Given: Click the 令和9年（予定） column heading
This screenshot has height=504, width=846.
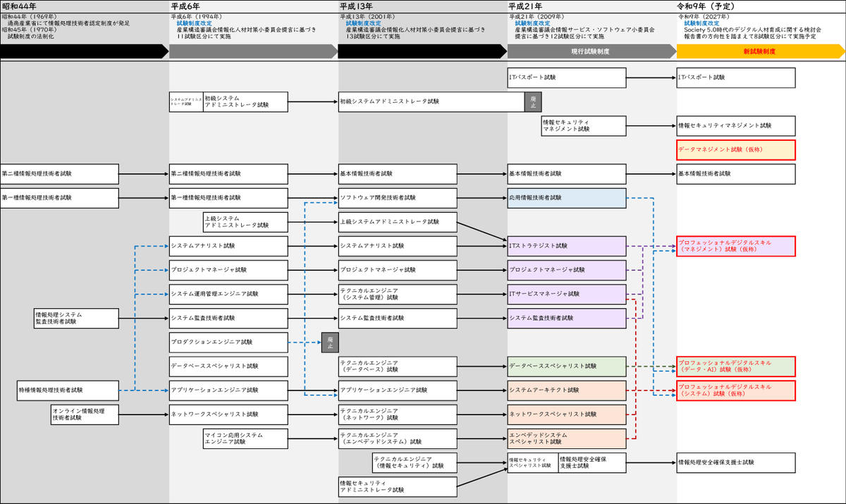Looking at the screenshot, I should [706, 6].
